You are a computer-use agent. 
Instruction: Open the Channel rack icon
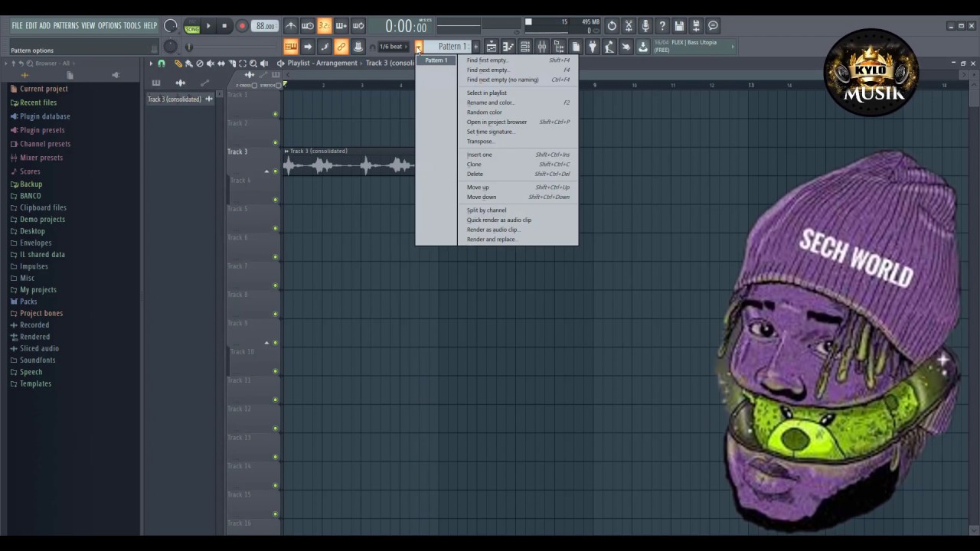(525, 47)
